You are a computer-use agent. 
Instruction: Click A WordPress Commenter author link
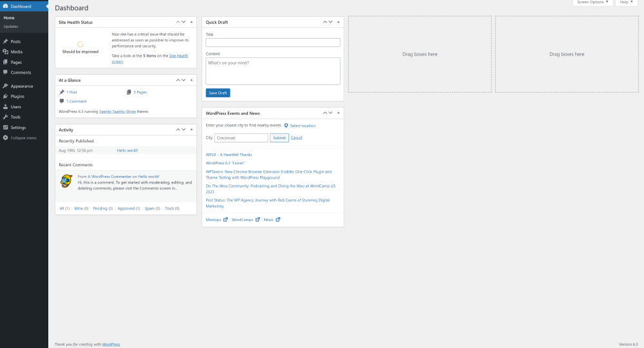tap(109, 177)
